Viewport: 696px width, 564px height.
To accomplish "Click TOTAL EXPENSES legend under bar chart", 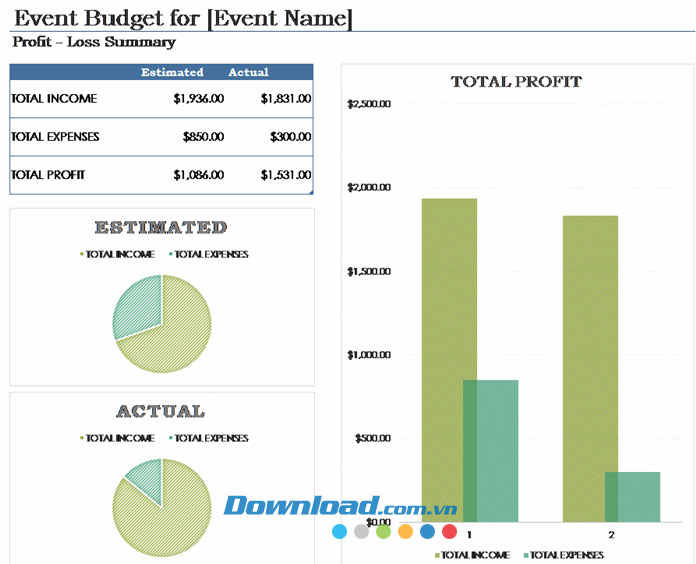I will (564, 555).
